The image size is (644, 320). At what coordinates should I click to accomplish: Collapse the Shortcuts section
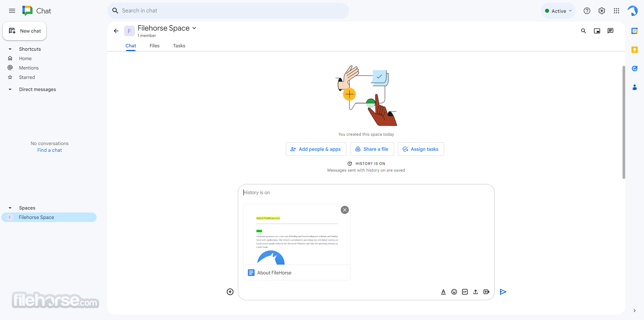click(x=10, y=49)
